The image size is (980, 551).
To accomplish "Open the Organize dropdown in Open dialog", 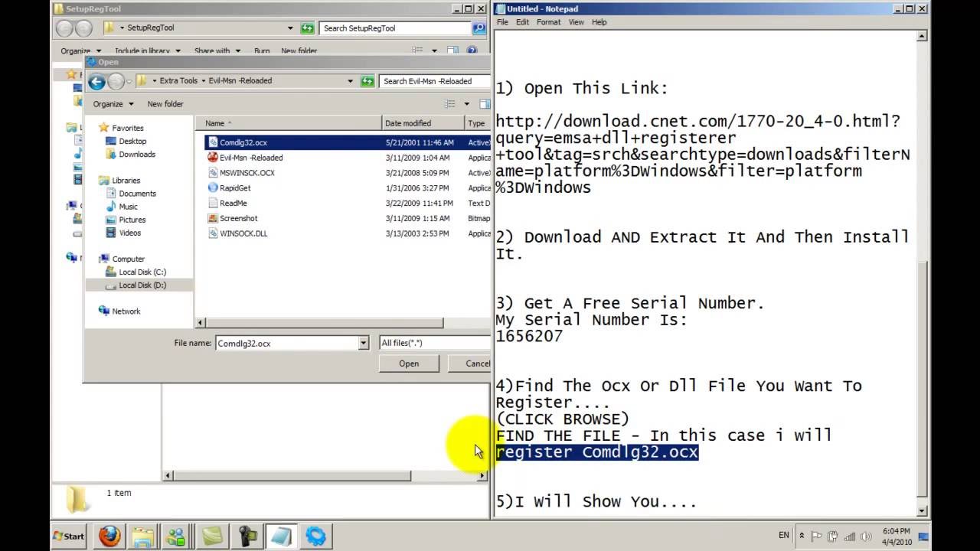I will 113,104.
